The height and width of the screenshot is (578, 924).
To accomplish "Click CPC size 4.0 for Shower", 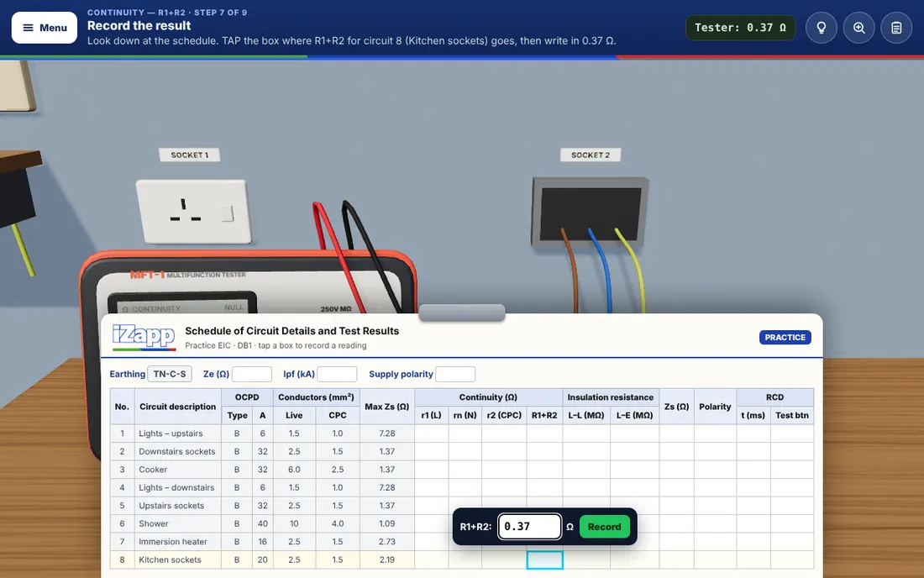I will point(337,523).
